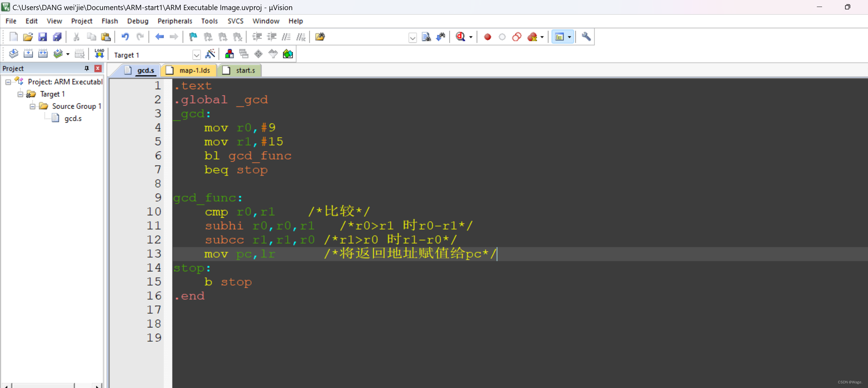
Task: Download code to flash memory with LOAD
Action: [99, 53]
